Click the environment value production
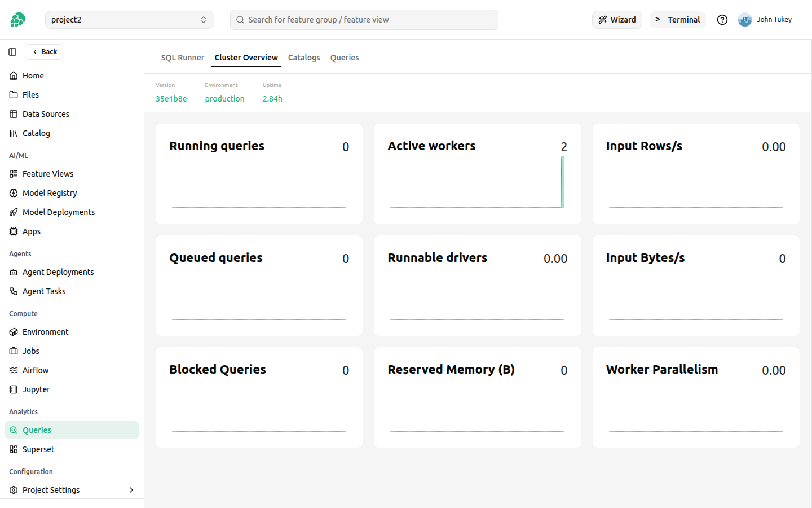 click(224, 99)
